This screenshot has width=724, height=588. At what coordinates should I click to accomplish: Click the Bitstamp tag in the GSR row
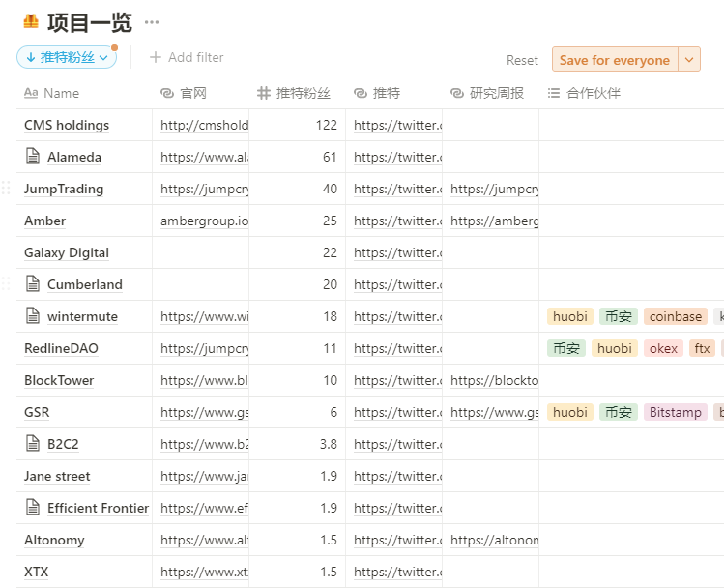[x=675, y=412]
